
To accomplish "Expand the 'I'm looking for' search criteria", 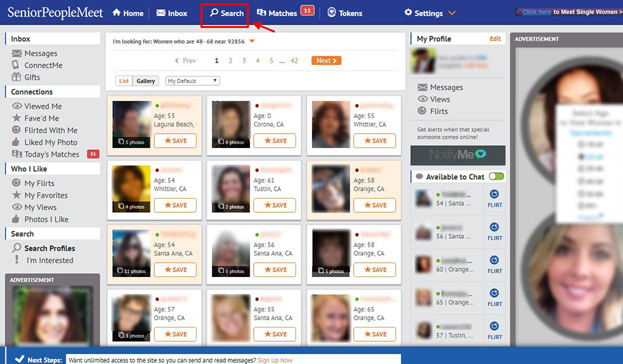I will [x=252, y=42].
